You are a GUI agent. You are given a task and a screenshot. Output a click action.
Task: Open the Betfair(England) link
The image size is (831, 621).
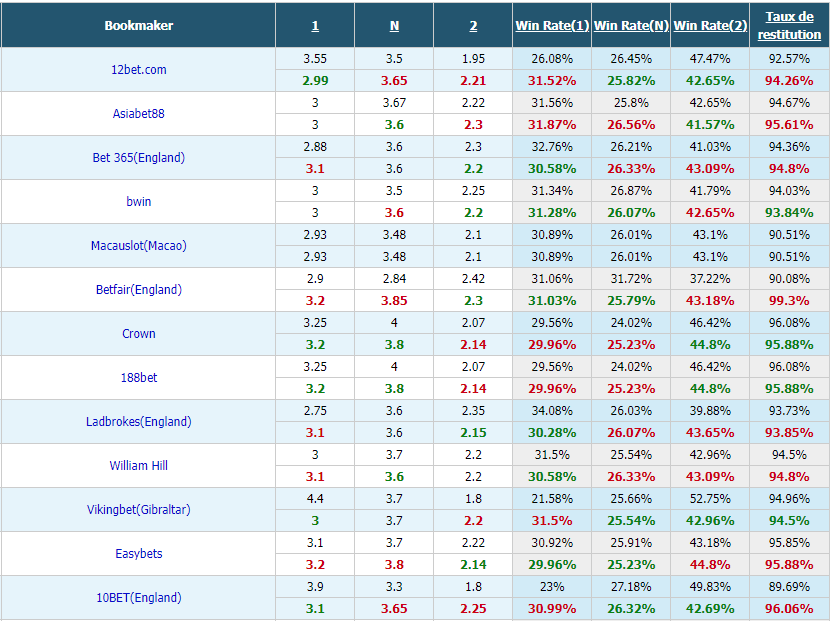click(x=139, y=289)
